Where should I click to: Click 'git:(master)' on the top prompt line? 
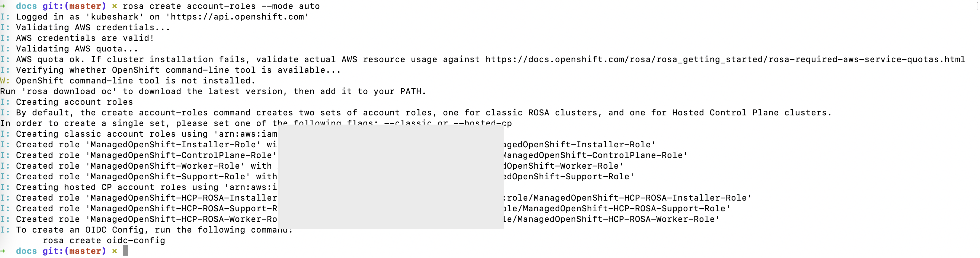pyautogui.click(x=74, y=6)
